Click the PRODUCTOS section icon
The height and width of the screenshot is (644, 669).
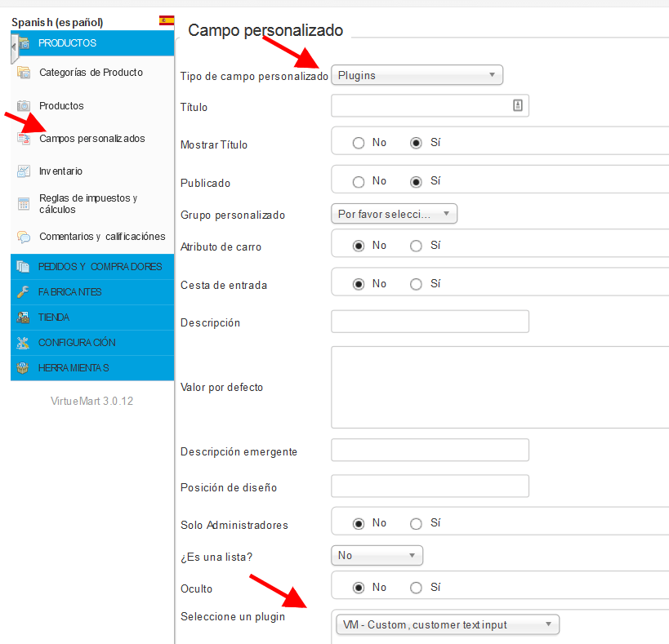[25, 43]
